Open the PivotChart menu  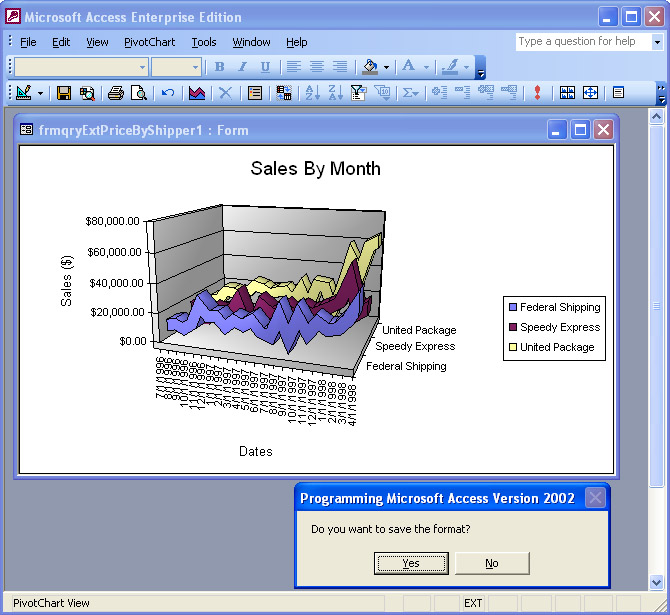(x=149, y=42)
